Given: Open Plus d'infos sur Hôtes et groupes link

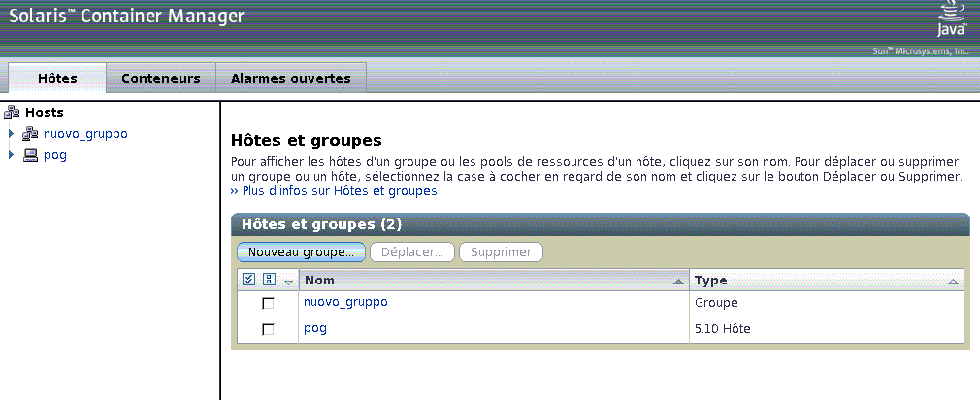Looking at the screenshot, I should click(x=334, y=191).
